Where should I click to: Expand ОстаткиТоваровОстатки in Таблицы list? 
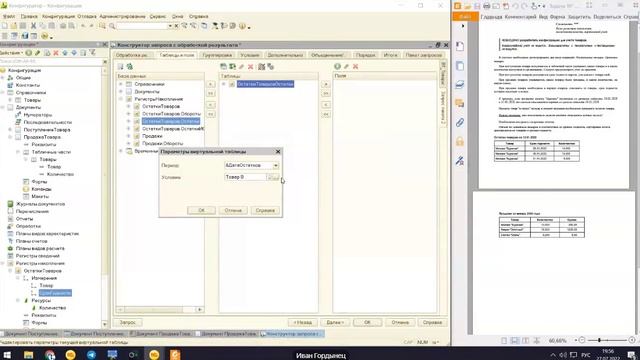(224, 84)
